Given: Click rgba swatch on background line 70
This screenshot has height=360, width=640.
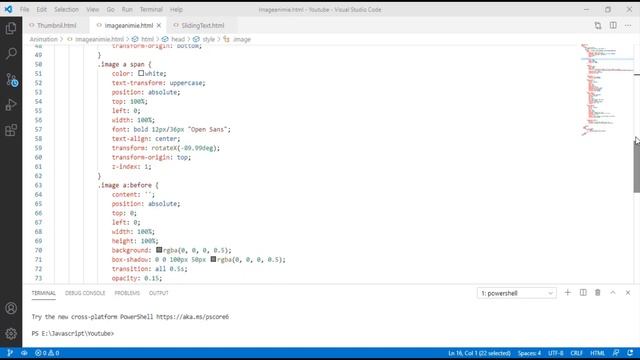Looking at the screenshot, I should pyautogui.click(x=159, y=250).
